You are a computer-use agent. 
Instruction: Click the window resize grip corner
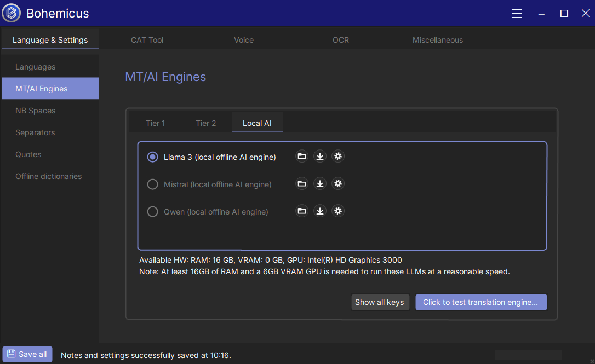click(x=592, y=361)
